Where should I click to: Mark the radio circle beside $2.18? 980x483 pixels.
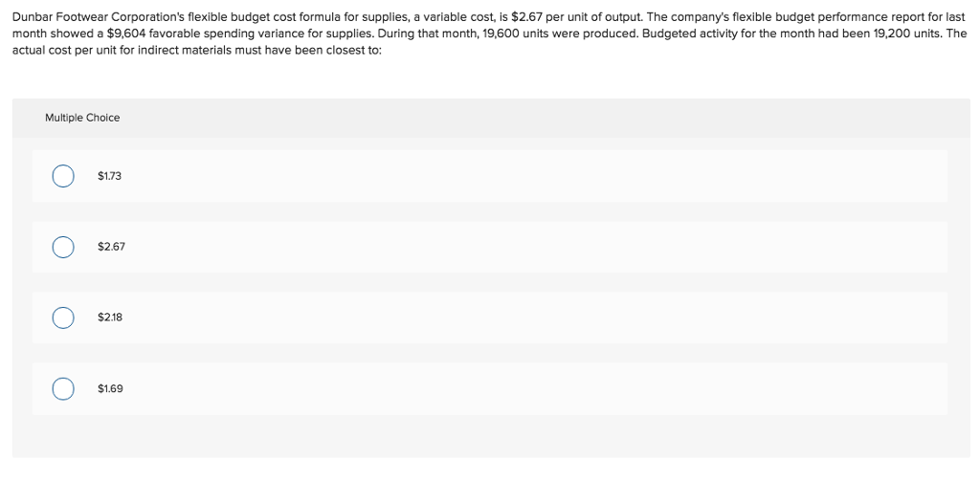pos(63,318)
